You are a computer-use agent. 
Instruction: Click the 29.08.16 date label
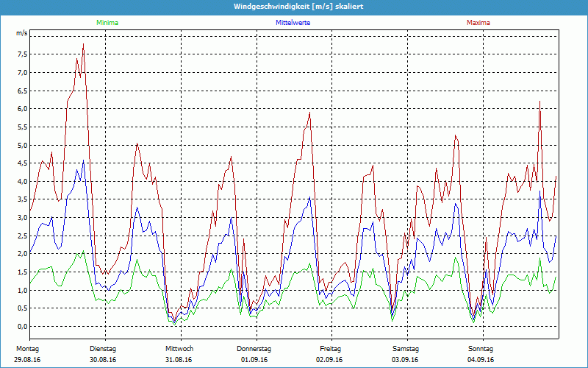[x=27, y=360]
